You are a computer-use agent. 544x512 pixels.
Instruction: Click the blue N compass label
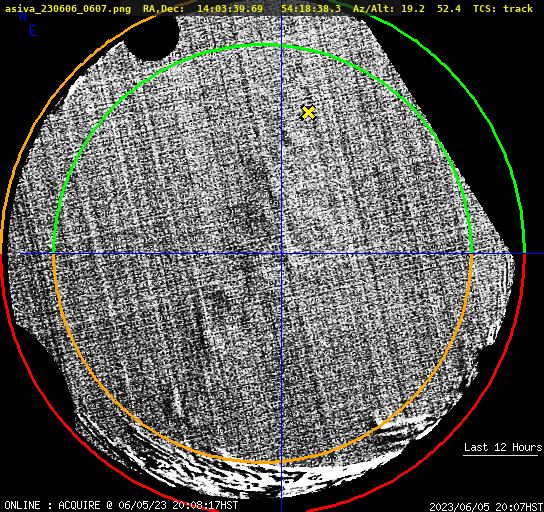(x=23, y=16)
